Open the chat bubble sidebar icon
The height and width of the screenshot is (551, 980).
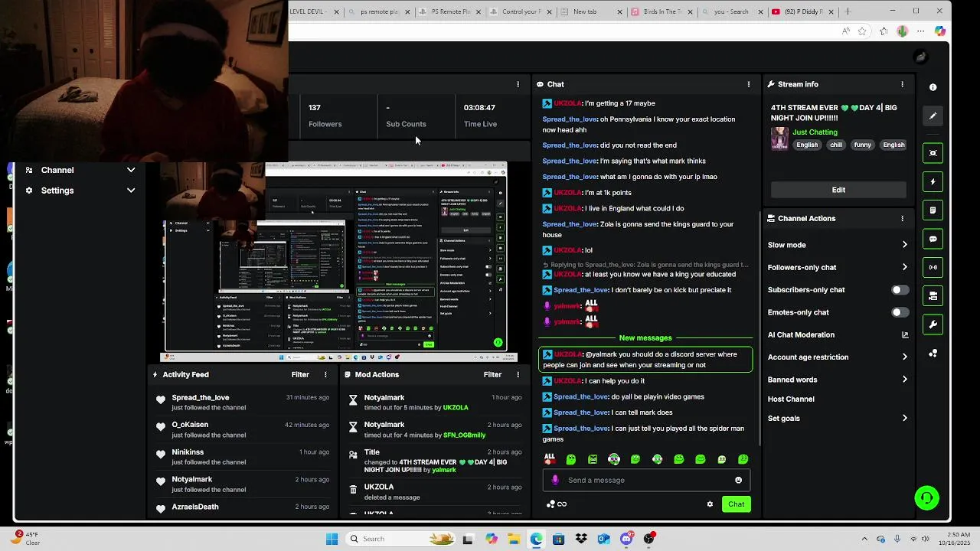click(933, 239)
